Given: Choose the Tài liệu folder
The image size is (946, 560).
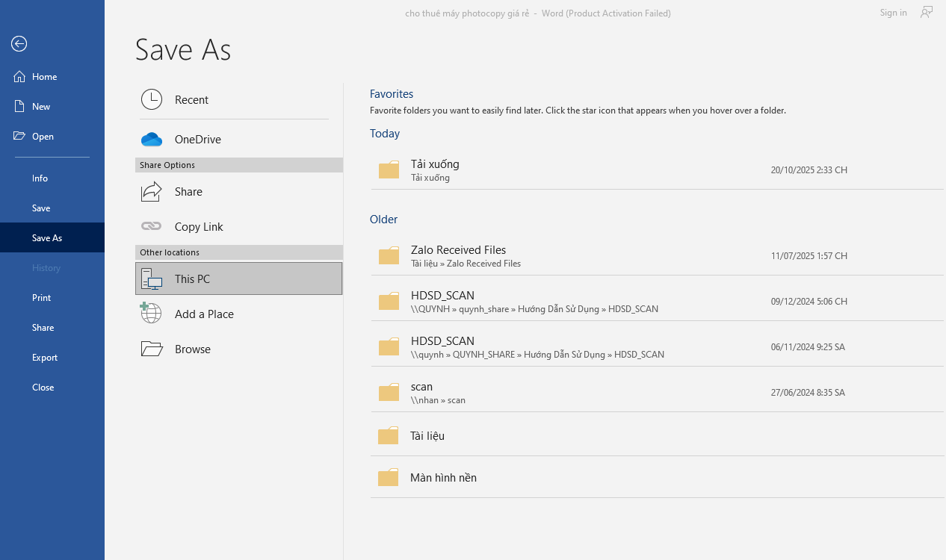Looking at the screenshot, I should (x=427, y=435).
